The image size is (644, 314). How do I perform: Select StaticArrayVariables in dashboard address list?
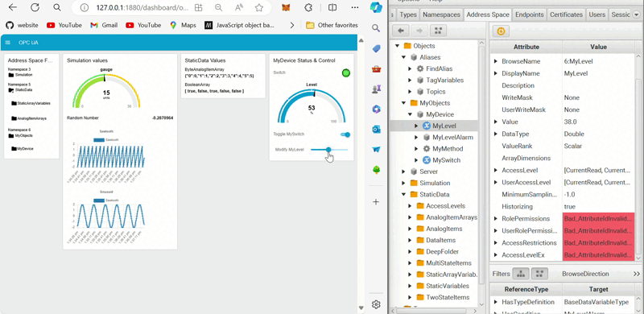point(31,104)
